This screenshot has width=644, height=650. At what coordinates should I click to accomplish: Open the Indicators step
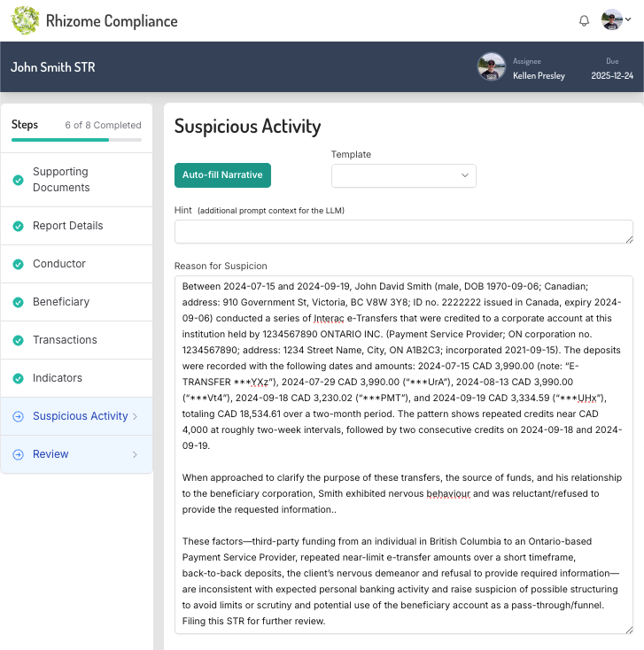point(58,378)
